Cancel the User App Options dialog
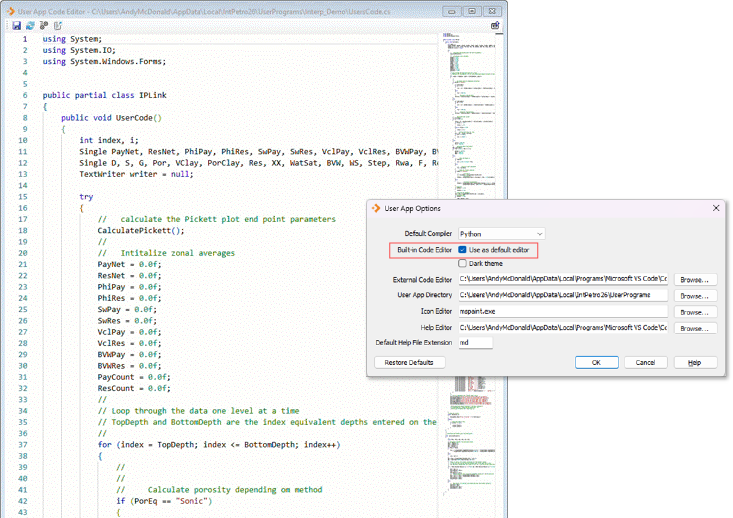 pyautogui.click(x=646, y=362)
